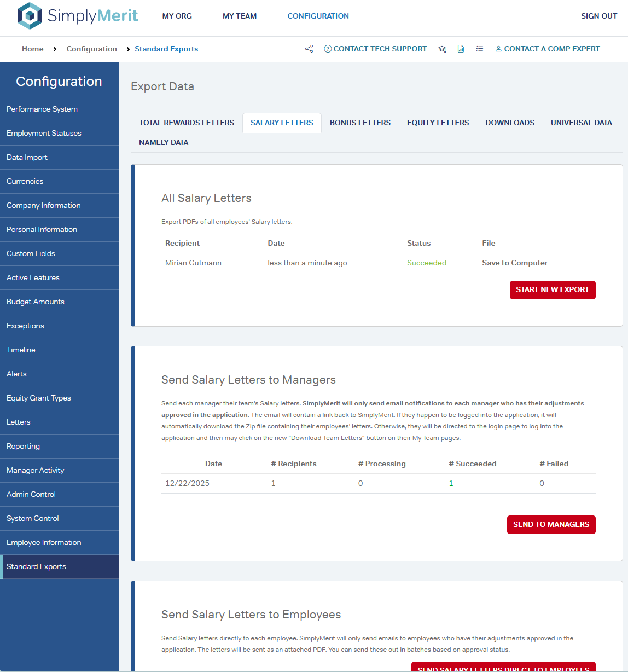Click the Configuration breadcrumb link

92,49
